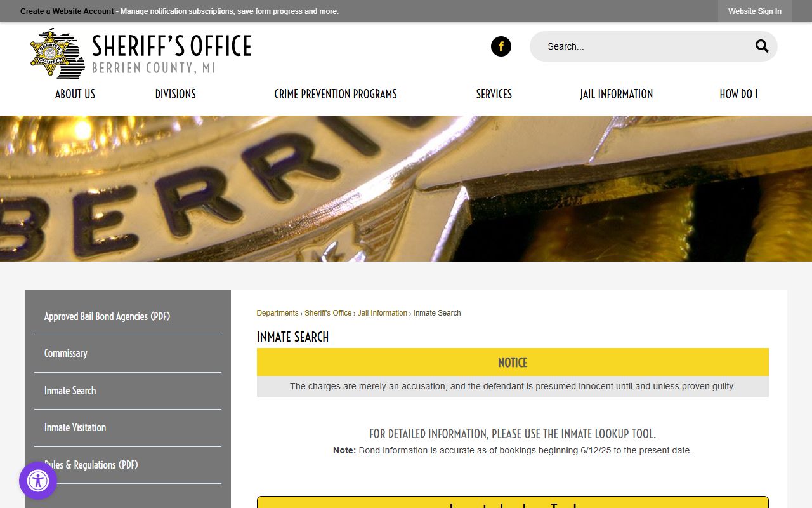Expand the Crime Prevention Programs menu
The height and width of the screenshot is (508, 812).
(x=335, y=94)
